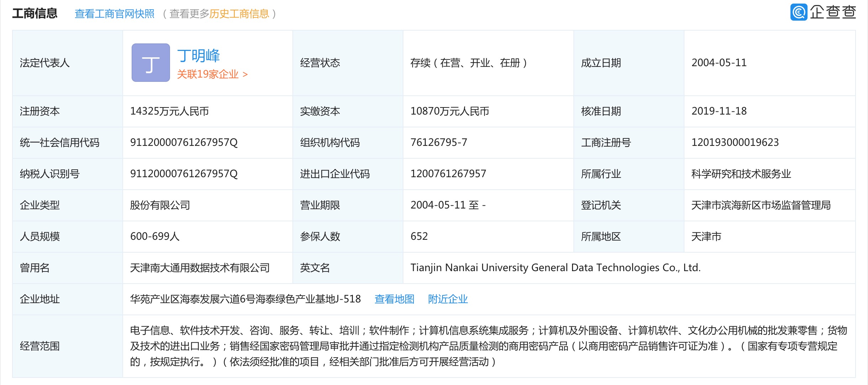
Task: Click registered capital value 14325万元人民币
Action: click(169, 111)
